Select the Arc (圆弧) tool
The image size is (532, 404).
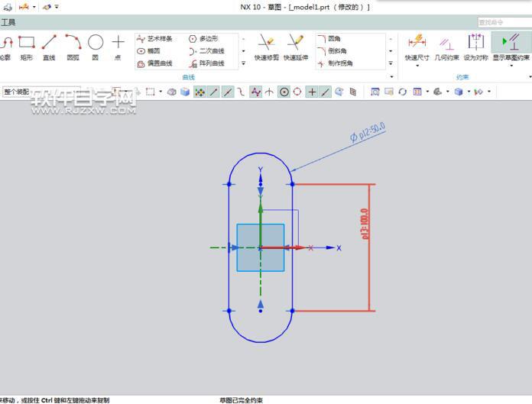pyautogui.click(x=73, y=47)
